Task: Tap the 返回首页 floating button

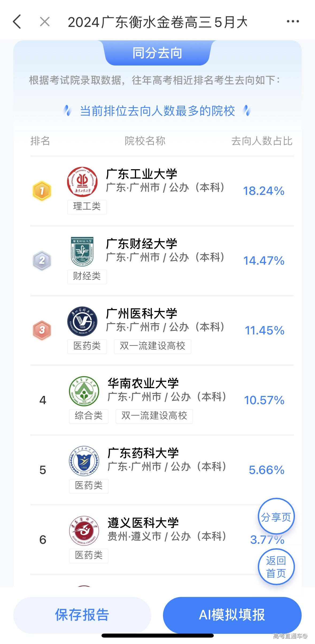Action: (x=276, y=567)
